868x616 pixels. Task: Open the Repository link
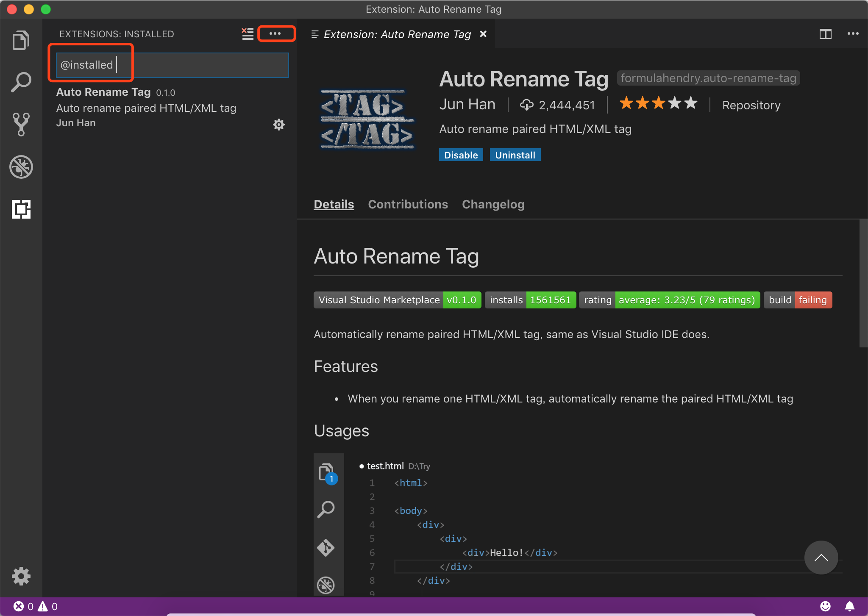tap(751, 105)
